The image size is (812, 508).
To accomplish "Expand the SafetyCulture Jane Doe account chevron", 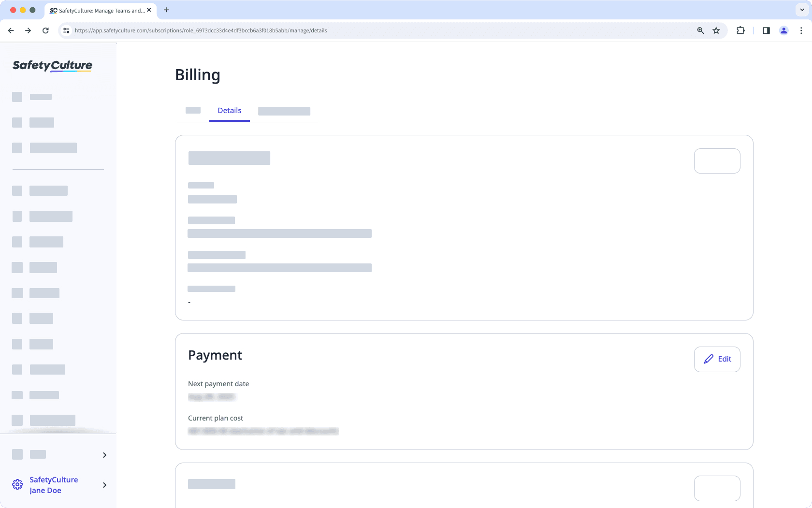I will point(104,485).
